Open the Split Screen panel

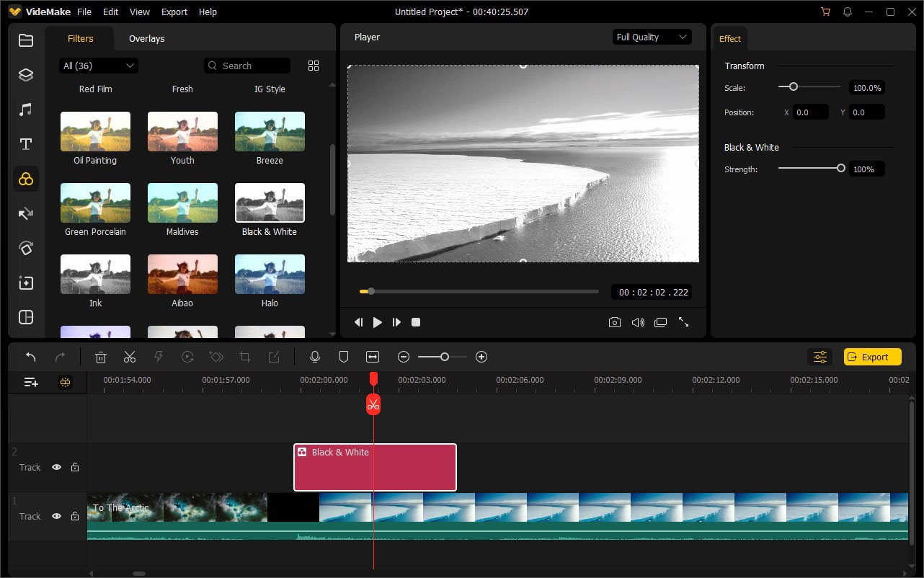pos(26,317)
